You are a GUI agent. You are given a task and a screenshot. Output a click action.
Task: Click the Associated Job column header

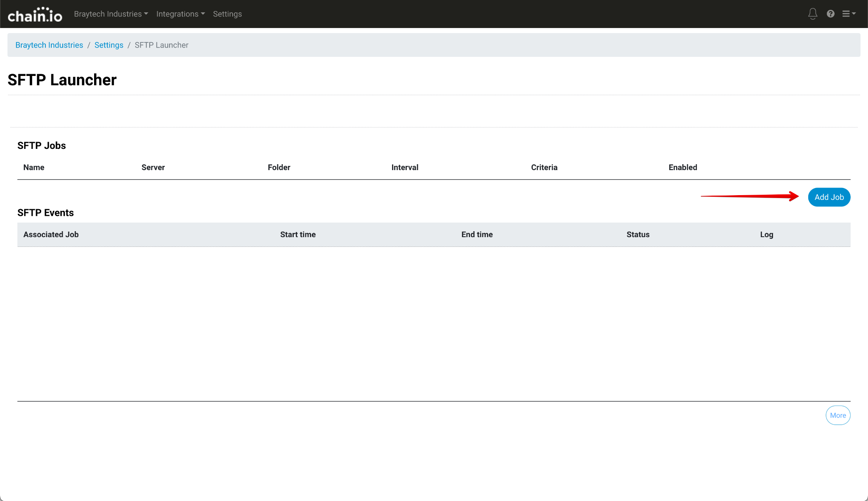(51, 235)
